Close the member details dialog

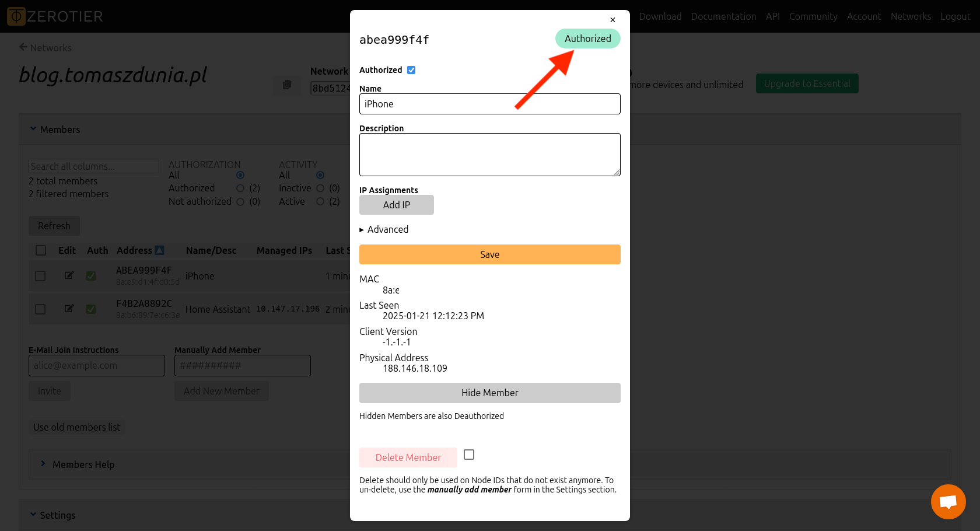(x=612, y=20)
